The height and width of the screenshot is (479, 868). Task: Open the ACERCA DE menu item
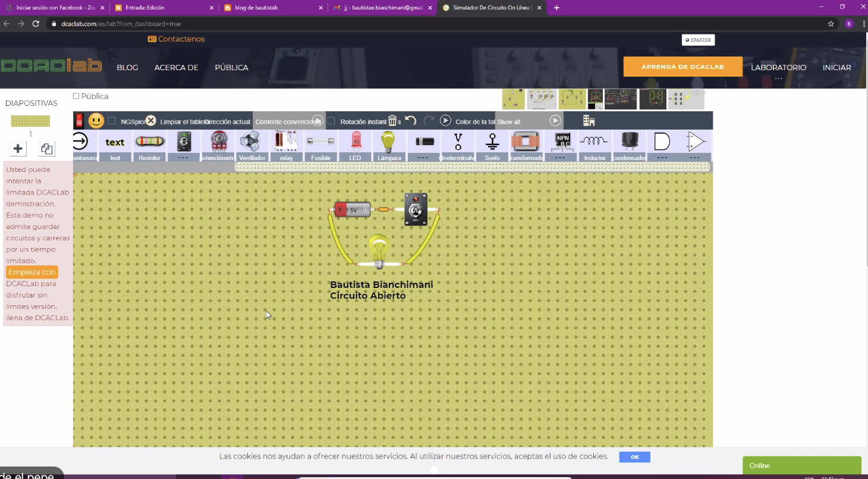point(176,67)
